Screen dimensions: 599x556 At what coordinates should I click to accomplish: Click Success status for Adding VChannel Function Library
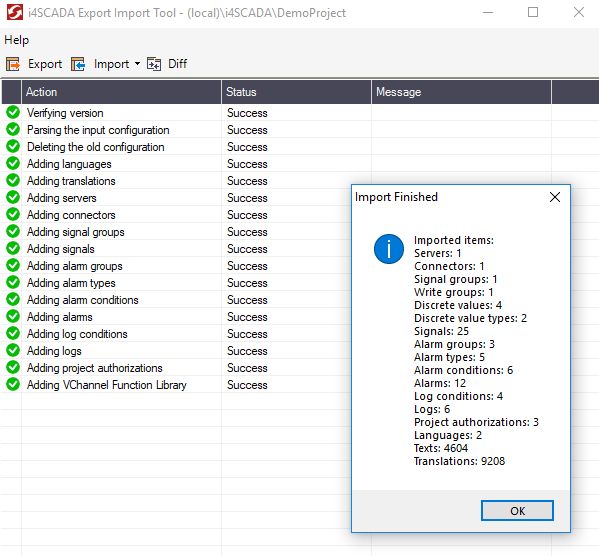[247, 385]
